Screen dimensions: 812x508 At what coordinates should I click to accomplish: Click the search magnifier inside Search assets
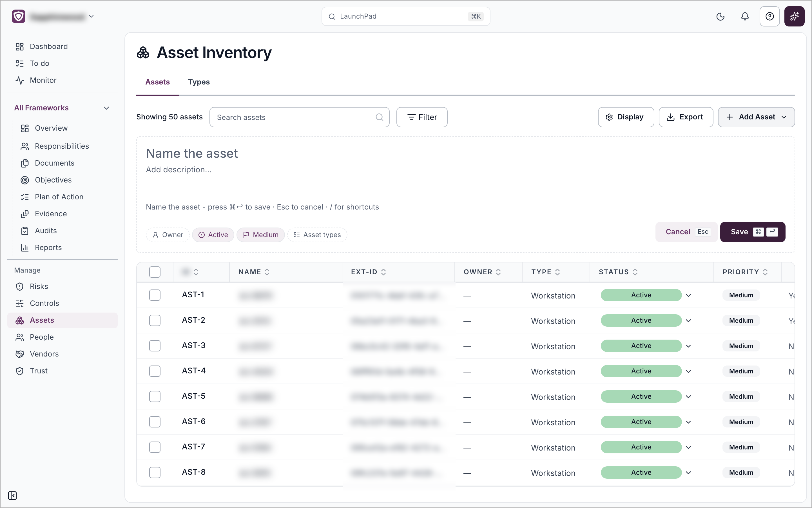click(379, 117)
